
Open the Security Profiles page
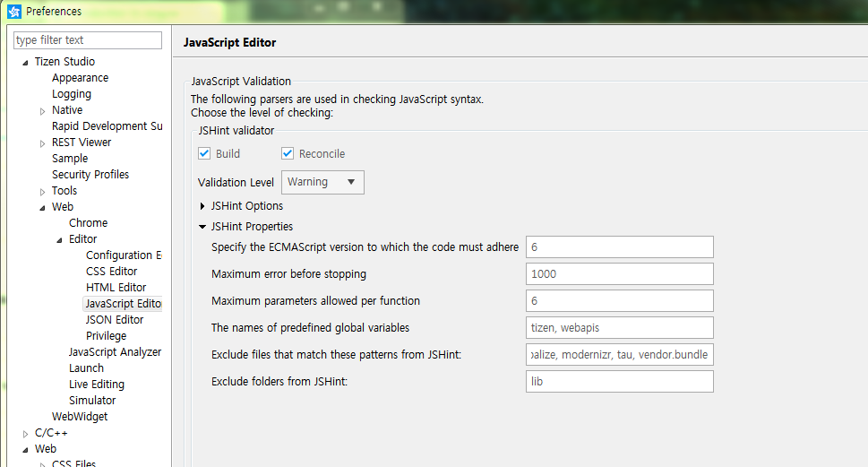pyautogui.click(x=90, y=175)
